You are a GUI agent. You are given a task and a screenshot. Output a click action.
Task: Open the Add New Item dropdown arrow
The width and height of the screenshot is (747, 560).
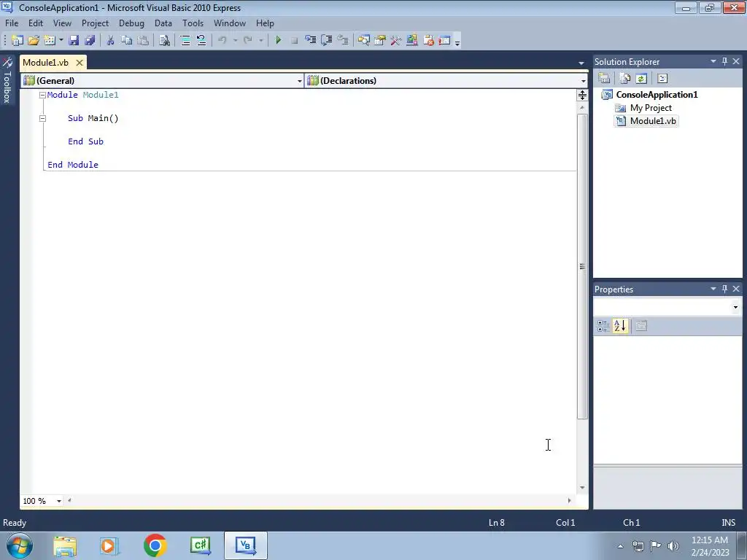tap(61, 41)
